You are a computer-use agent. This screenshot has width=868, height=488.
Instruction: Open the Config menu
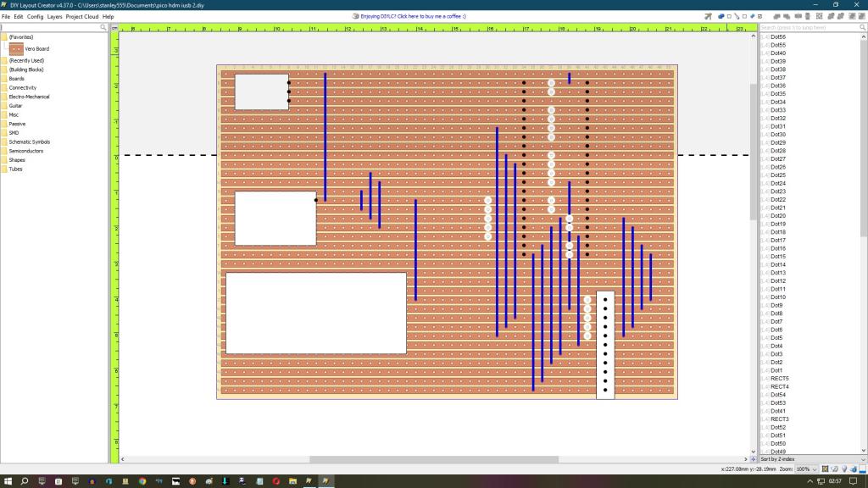[35, 16]
